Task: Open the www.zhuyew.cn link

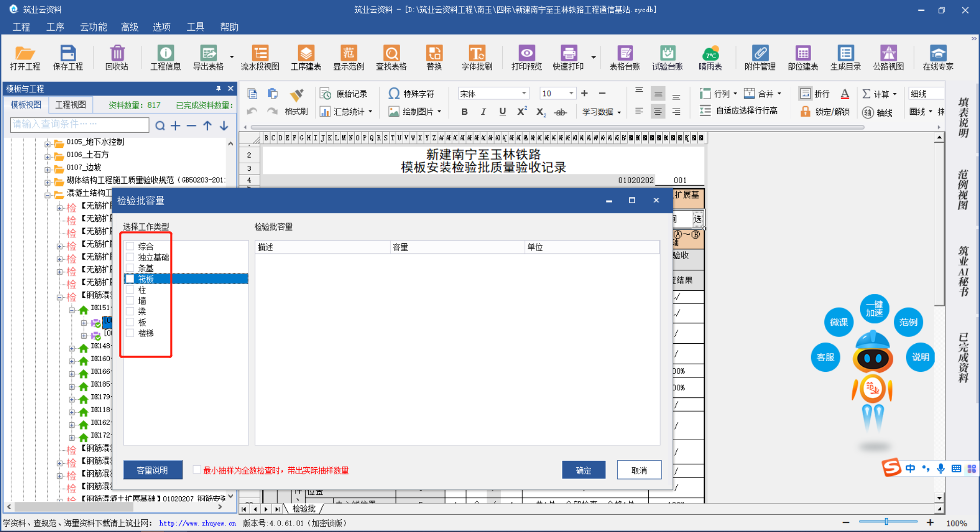Action: 198,523
